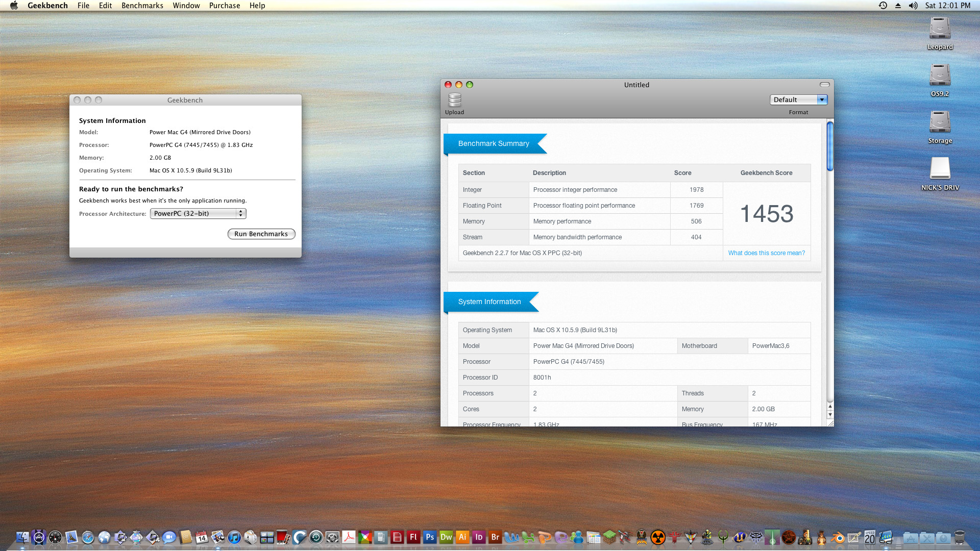Open Photoshop from the dock

(x=430, y=537)
